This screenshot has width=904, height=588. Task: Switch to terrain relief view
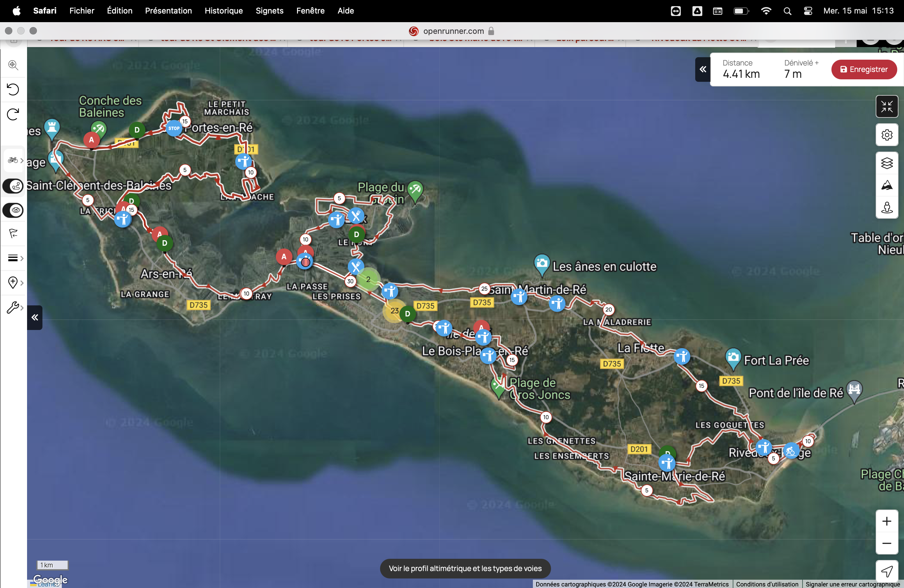(x=886, y=185)
